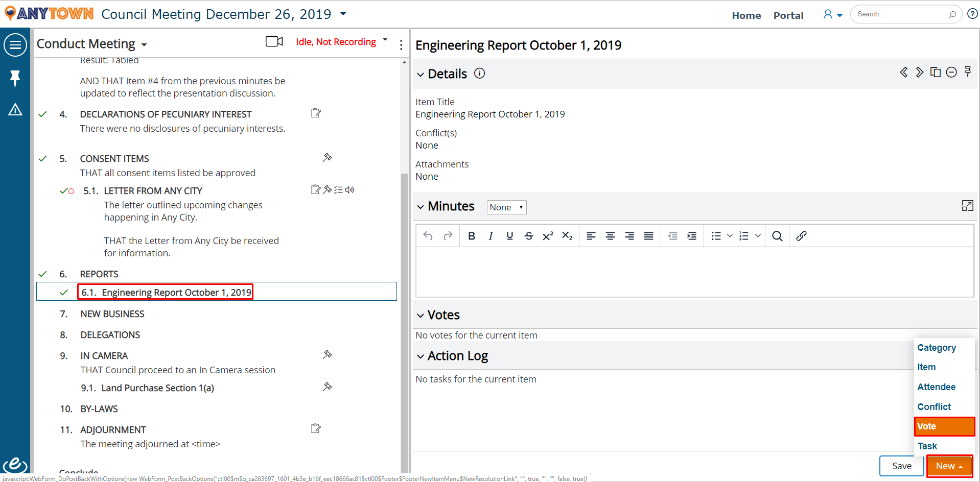Viewport: 980px width, 482px height.
Task: Click the find magnifier in editor toolbar
Action: (777, 236)
